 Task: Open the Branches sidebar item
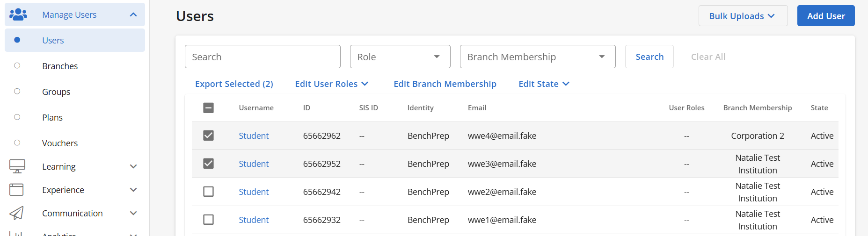75,66
